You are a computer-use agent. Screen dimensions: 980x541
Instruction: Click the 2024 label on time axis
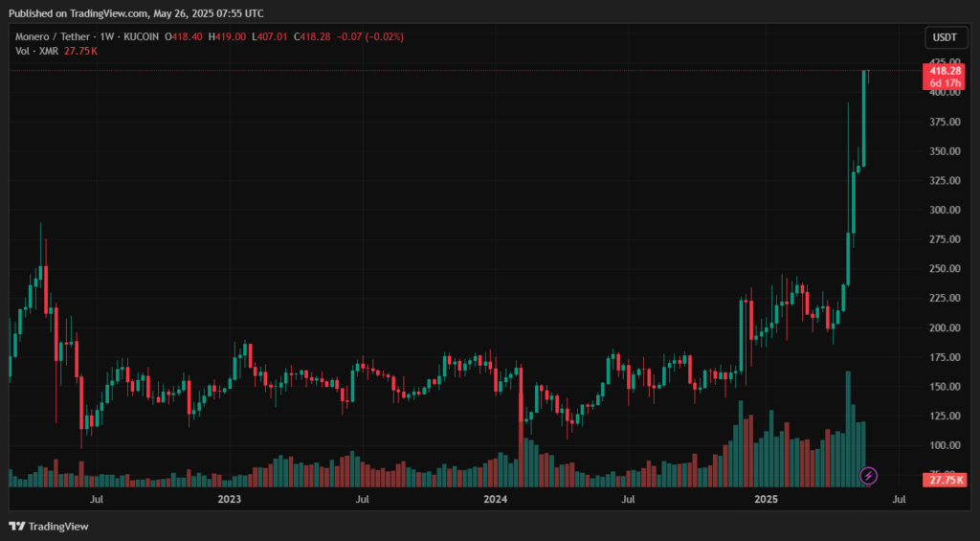(495, 499)
